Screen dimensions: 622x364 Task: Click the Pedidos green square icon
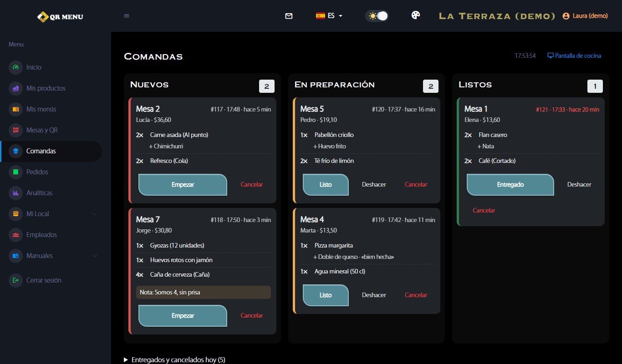coord(16,172)
